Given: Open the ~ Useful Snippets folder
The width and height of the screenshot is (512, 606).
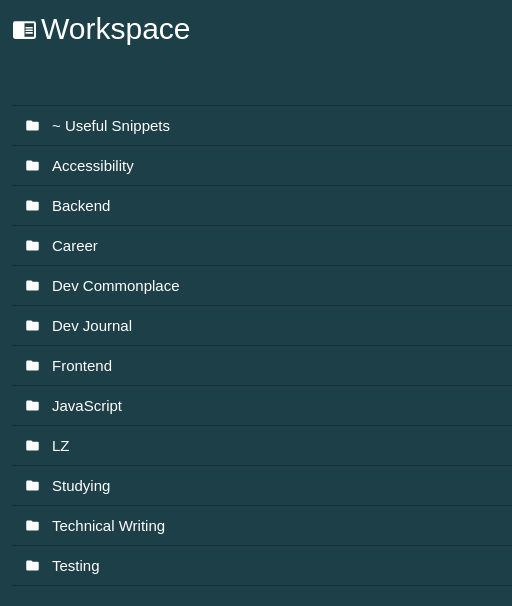Looking at the screenshot, I should 262,126.
